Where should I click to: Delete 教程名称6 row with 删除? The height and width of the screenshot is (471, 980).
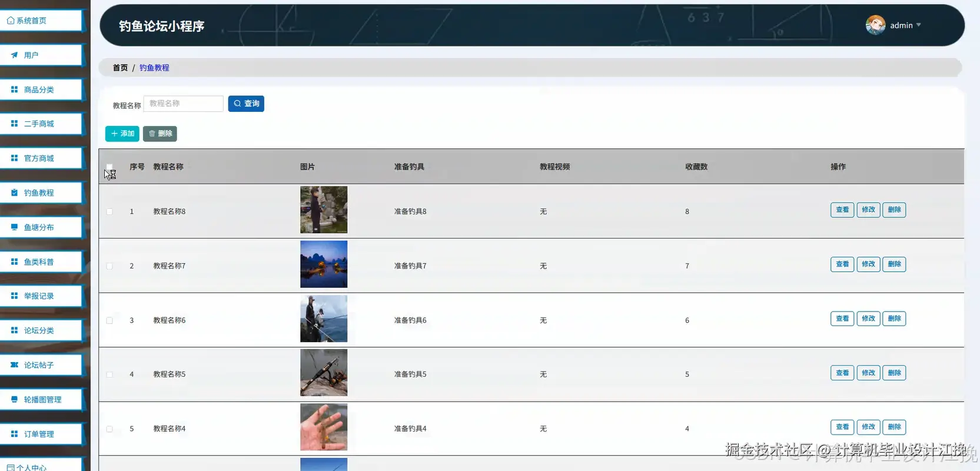click(x=894, y=319)
